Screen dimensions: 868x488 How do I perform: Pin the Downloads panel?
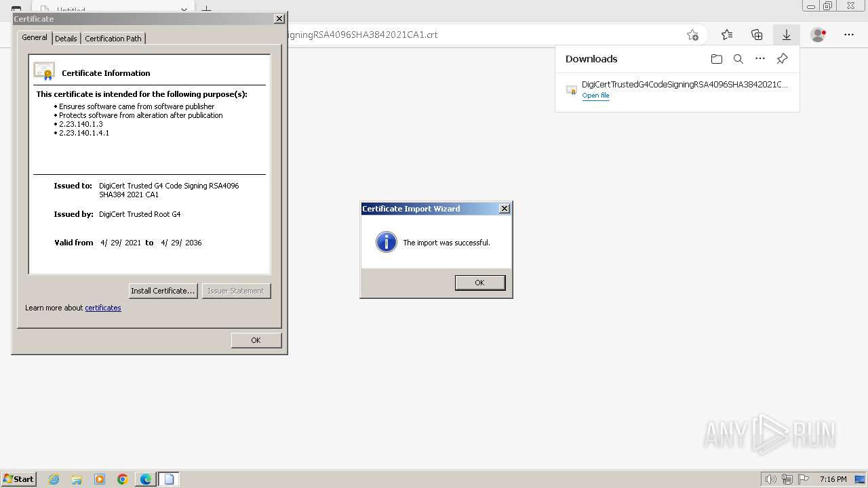pyautogui.click(x=782, y=59)
